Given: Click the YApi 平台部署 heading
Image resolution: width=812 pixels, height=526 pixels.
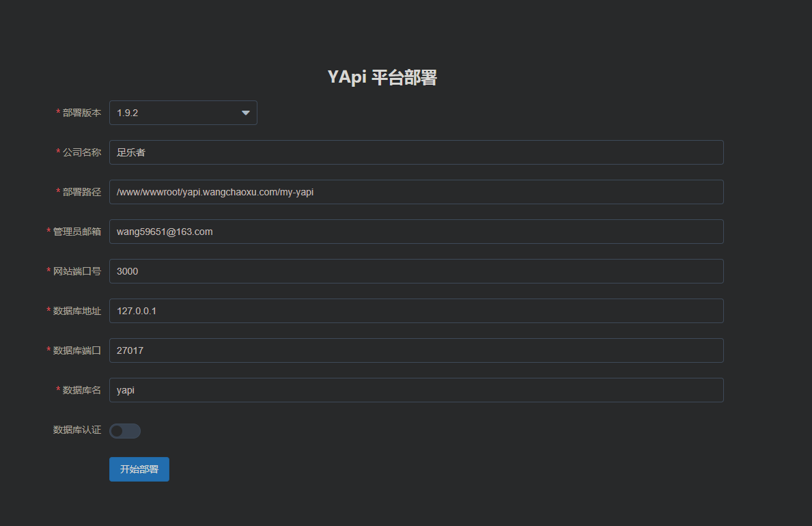Looking at the screenshot, I should tap(382, 77).
